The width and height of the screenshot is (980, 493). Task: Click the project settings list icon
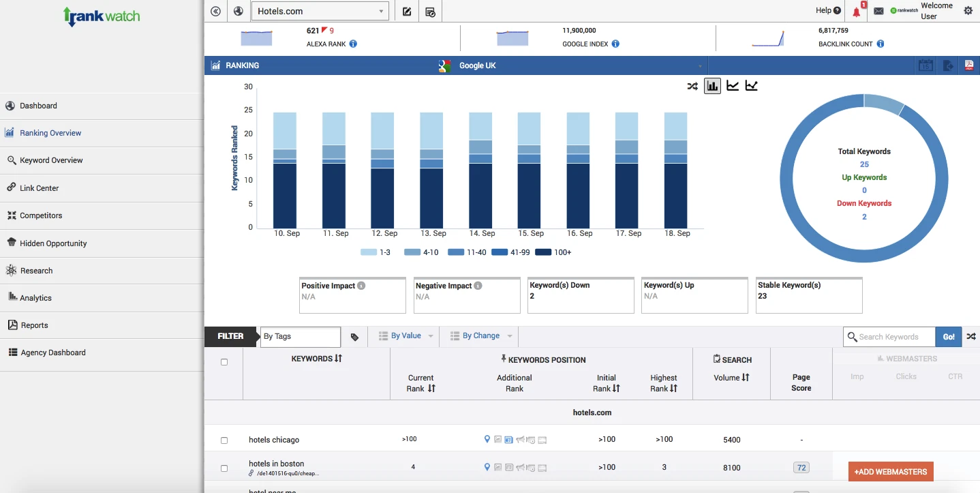point(430,12)
